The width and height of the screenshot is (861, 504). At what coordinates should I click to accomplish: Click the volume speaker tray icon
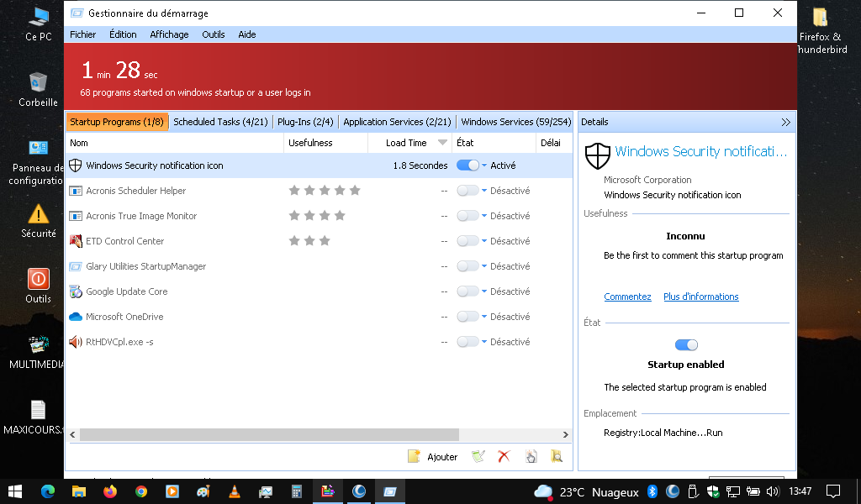(773, 491)
